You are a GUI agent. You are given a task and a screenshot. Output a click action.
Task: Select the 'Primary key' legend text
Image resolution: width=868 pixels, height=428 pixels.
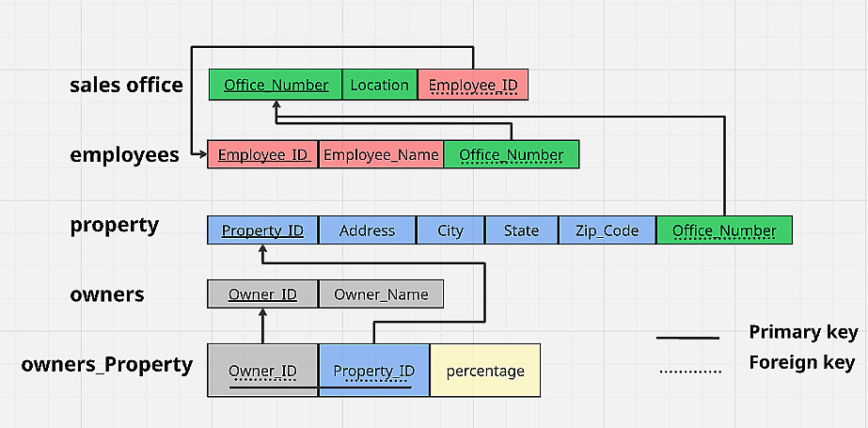pos(803,333)
